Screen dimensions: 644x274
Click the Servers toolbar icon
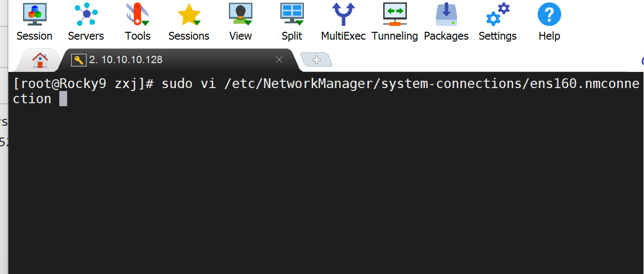click(x=86, y=21)
